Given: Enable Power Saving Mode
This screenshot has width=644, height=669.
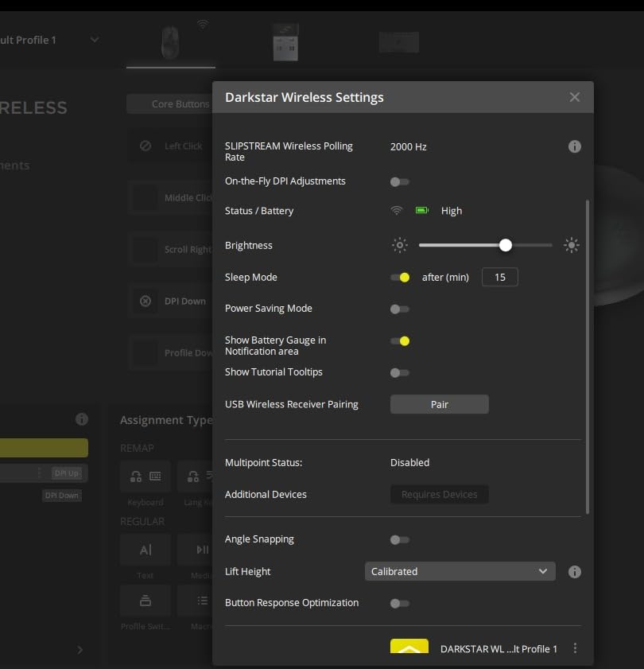Looking at the screenshot, I should tap(400, 309).
